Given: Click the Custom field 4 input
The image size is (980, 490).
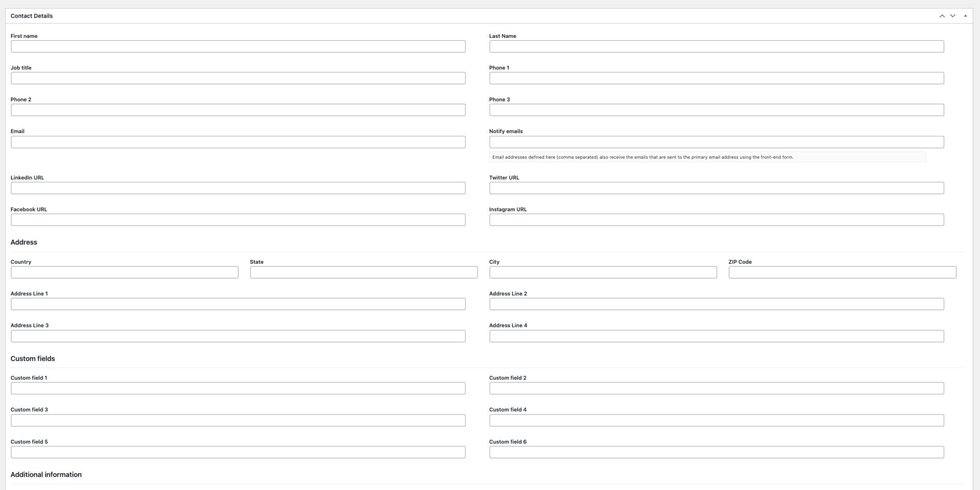Looking at the screenshot, I should 716,420.
